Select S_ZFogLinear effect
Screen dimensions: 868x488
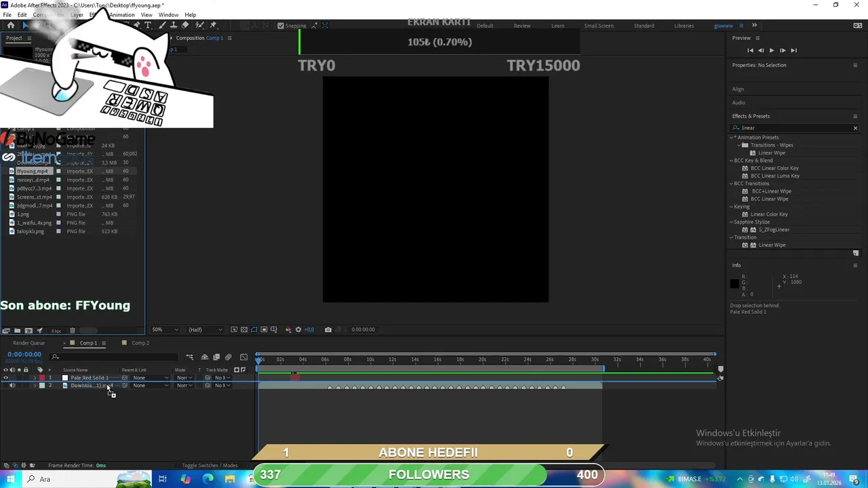click(774, 230)
